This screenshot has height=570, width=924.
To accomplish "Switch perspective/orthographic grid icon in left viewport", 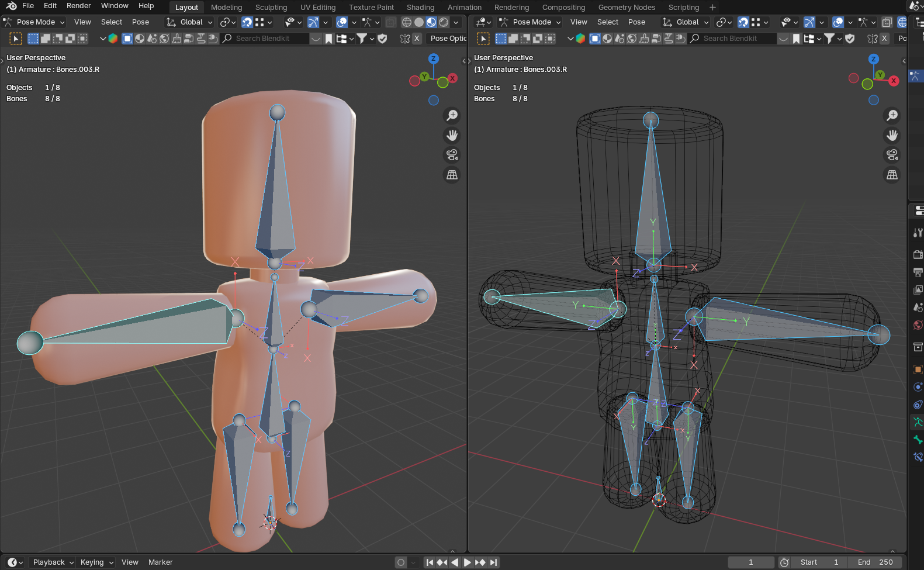I will pos(452,175).
